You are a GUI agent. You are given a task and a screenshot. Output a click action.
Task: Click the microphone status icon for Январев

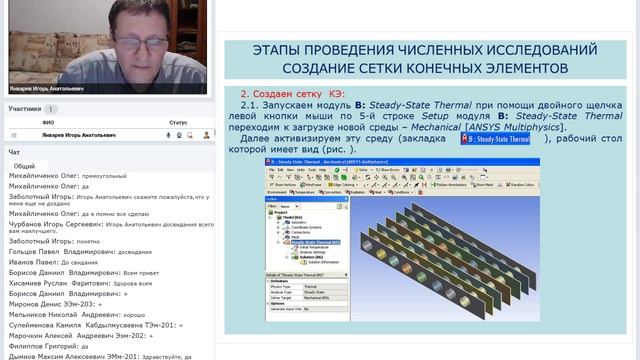pos(168,135)
